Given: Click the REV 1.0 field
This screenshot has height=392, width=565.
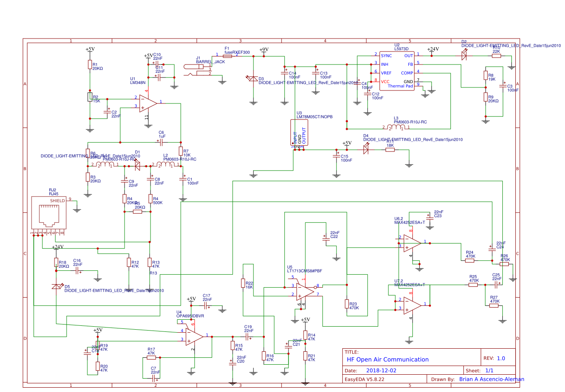Looking at the screenshot, I should pyautogui.click(x=496, y=358).
